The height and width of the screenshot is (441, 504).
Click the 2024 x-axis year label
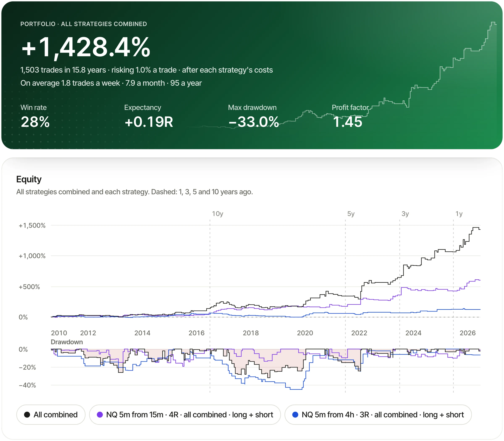pos(413,333)
